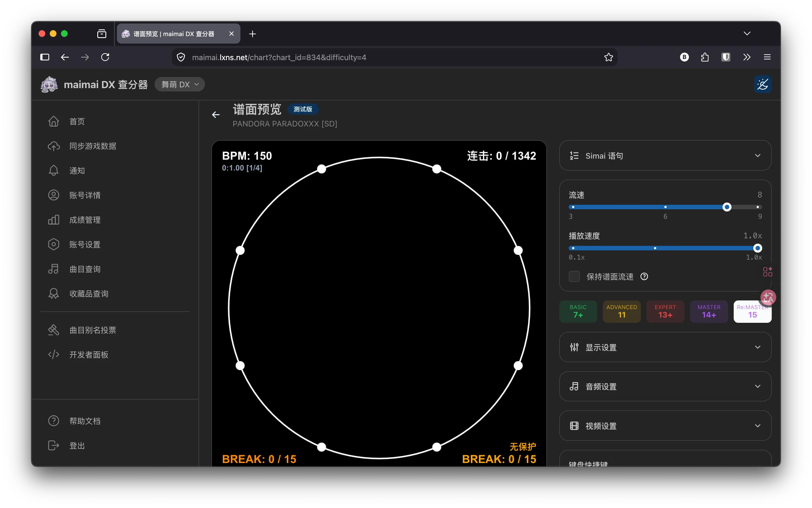Bookmark this page with the star icon
812x508 pixels.
pyautogui.click(x=608, y=57)
